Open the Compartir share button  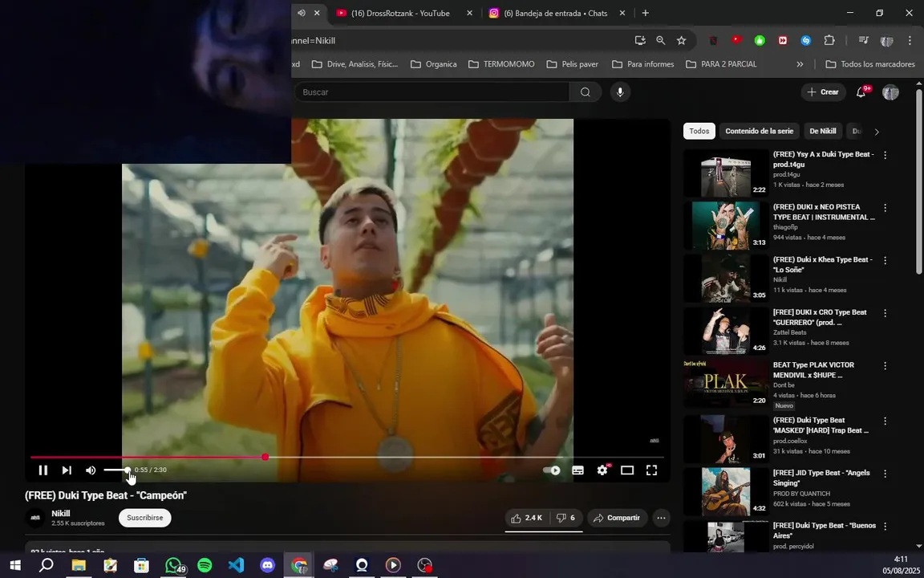click(616, 518)
